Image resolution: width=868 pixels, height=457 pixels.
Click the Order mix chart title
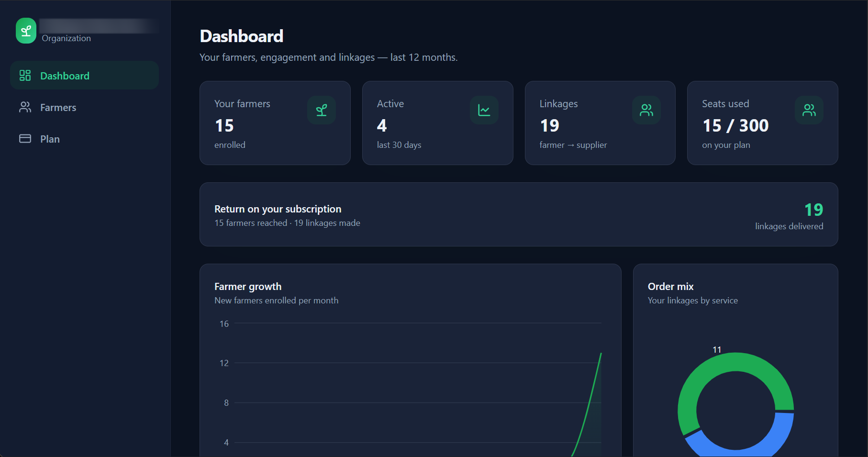pos(670,287)
